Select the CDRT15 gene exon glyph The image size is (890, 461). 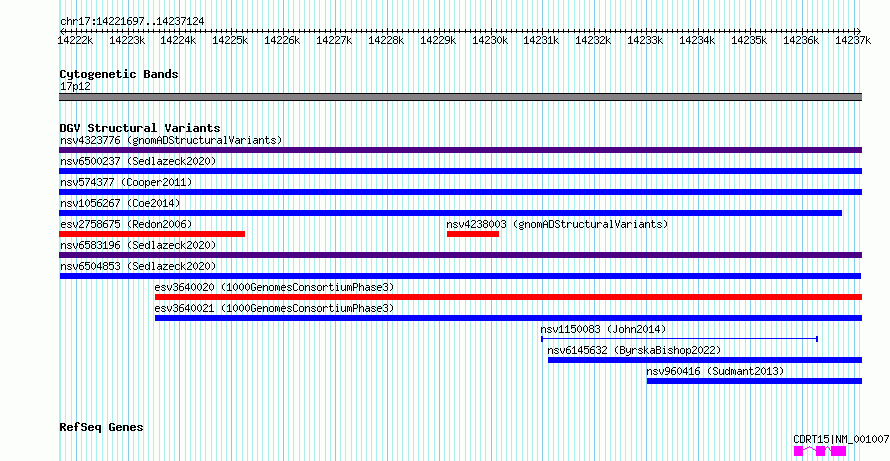[820, 451]
